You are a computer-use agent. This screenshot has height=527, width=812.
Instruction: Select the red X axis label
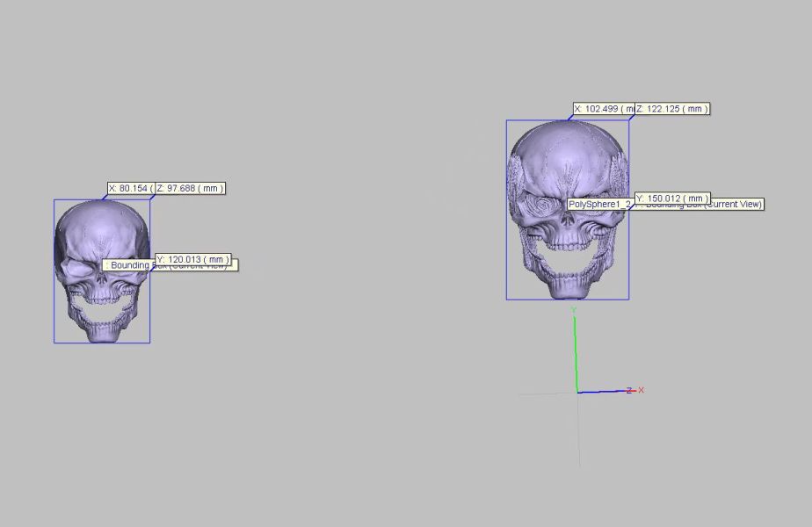642,390
